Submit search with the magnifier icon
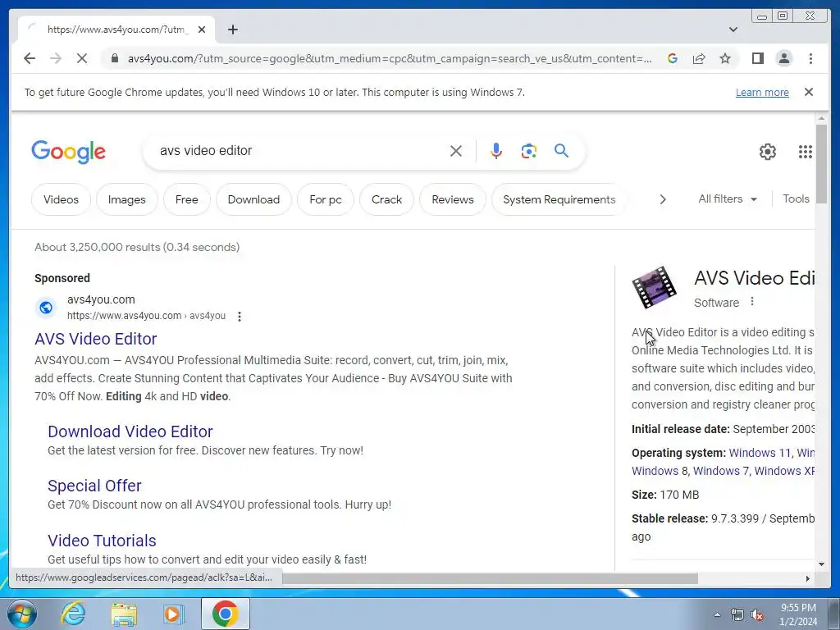This screenshot has width=840, height=630. [561, 151]
